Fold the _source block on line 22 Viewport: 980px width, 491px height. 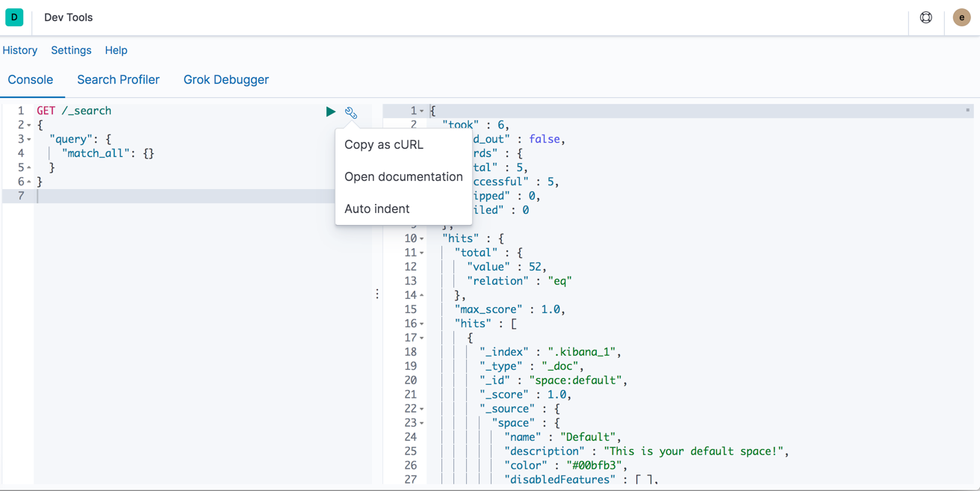422,410
